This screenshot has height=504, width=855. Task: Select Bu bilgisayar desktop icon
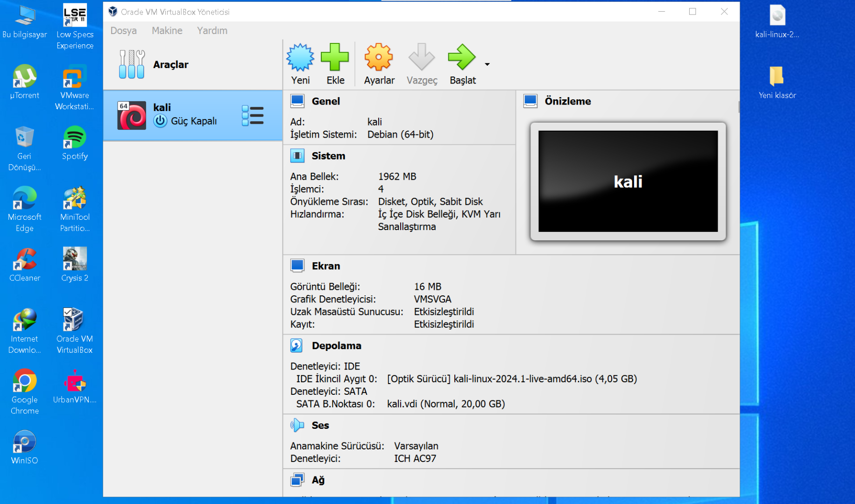[x=25, y=22]
